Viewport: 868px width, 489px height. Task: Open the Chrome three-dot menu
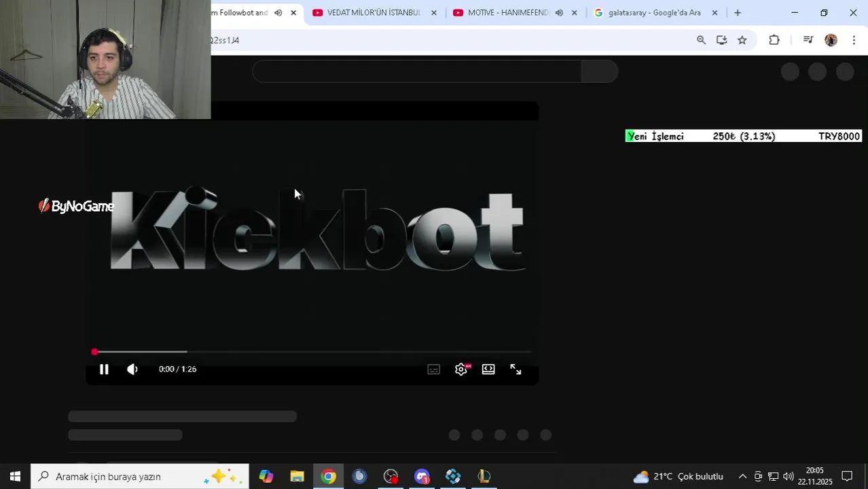click(854, 40)
